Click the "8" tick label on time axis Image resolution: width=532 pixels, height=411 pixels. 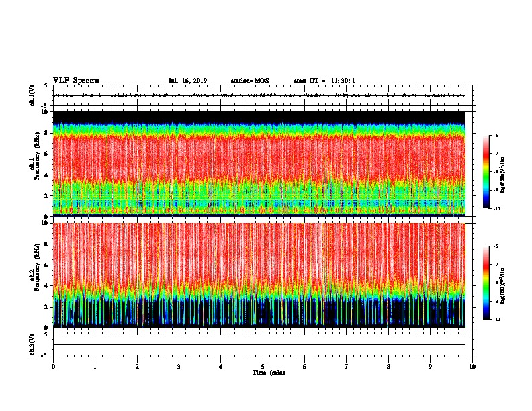coord(388,366)
